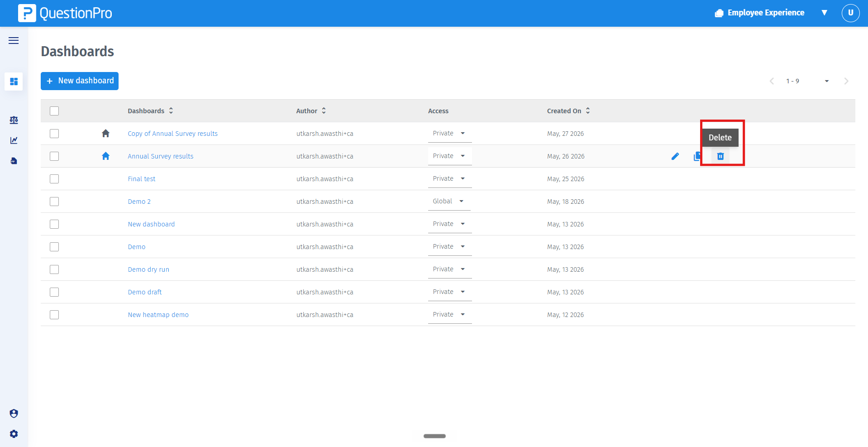The width and height of the screenshot is (868, 447).
Task: Check the Demo draft row
Action: click(54, 292)
